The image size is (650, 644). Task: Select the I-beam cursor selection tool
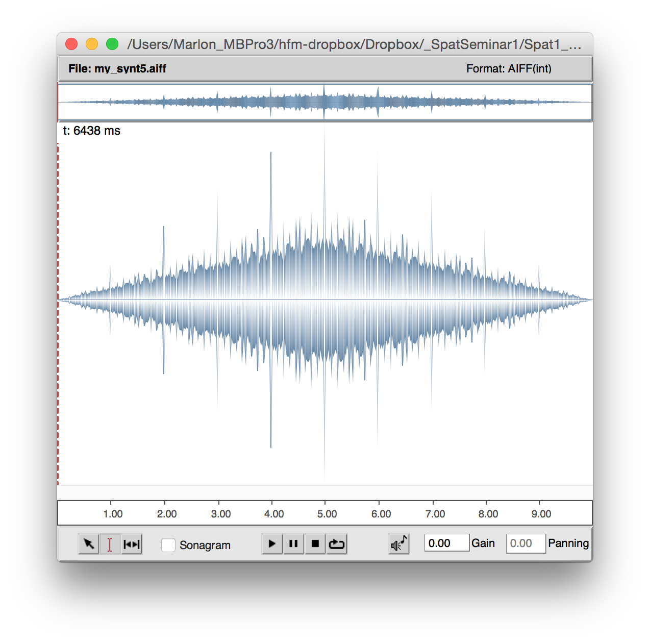click(110, 544)
